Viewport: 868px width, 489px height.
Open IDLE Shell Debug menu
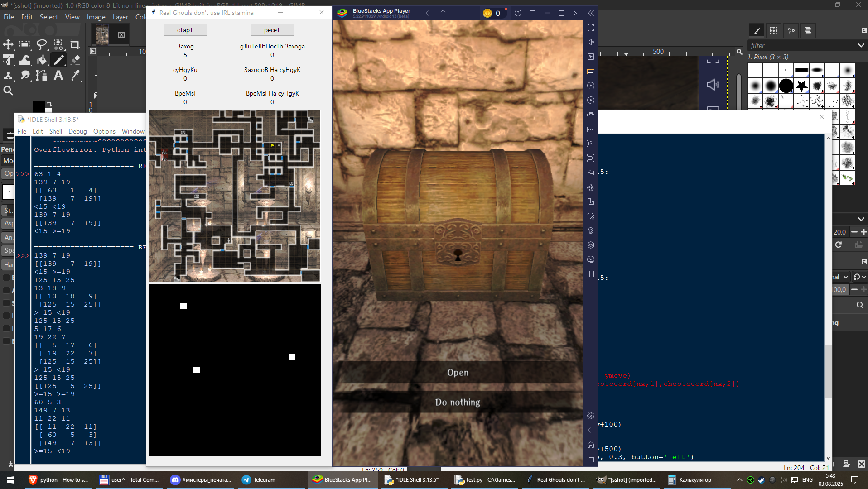pyautogui.click(x=77, y=131)
